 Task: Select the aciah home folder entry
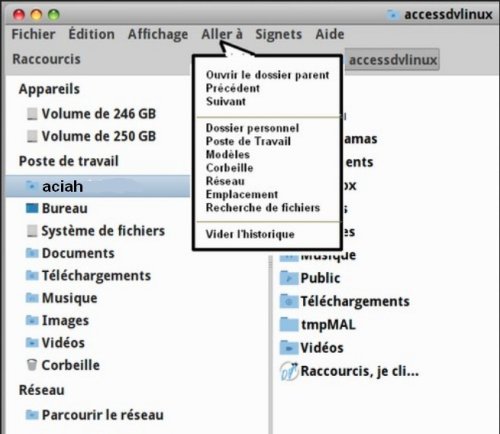point(98,186)
